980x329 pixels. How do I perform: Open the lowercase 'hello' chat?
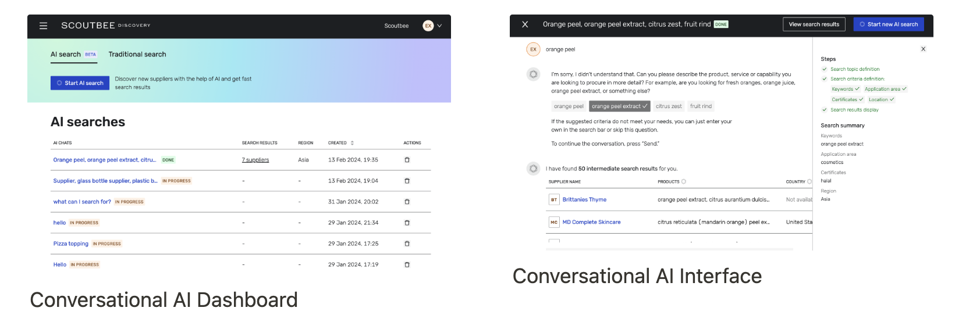[59, 223]
